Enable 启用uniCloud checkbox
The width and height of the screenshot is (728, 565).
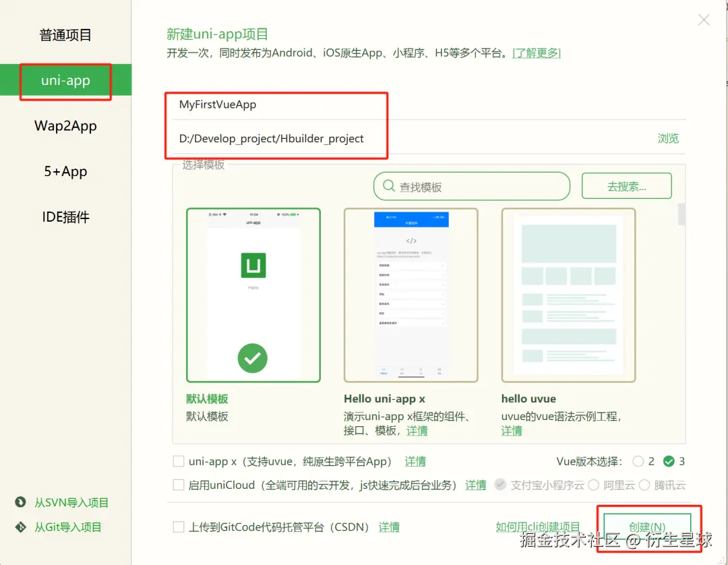(178, 485)
